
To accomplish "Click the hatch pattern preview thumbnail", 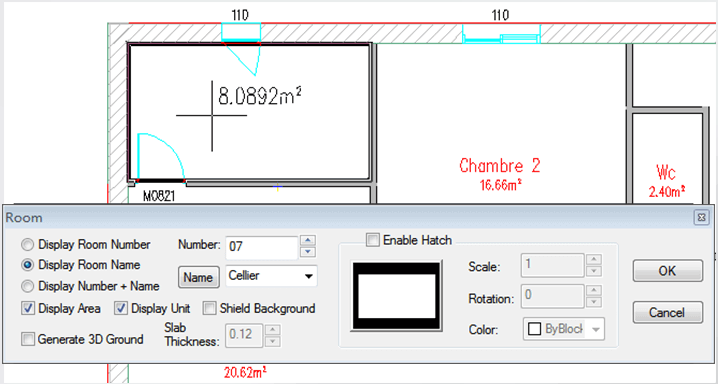I will click(396, 296).
